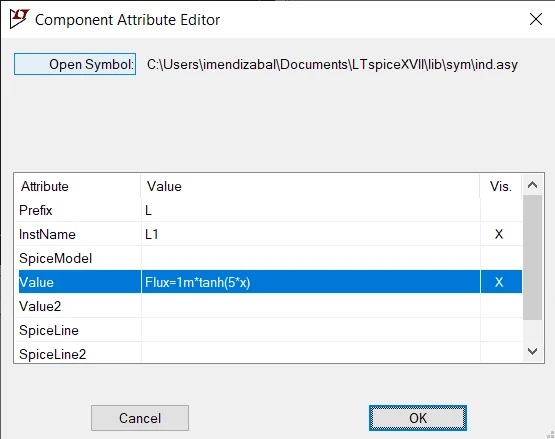This screenshot has height=439, width=555.
Task: Click the L1 InstName value cell
Action: (x=311, y=234)
